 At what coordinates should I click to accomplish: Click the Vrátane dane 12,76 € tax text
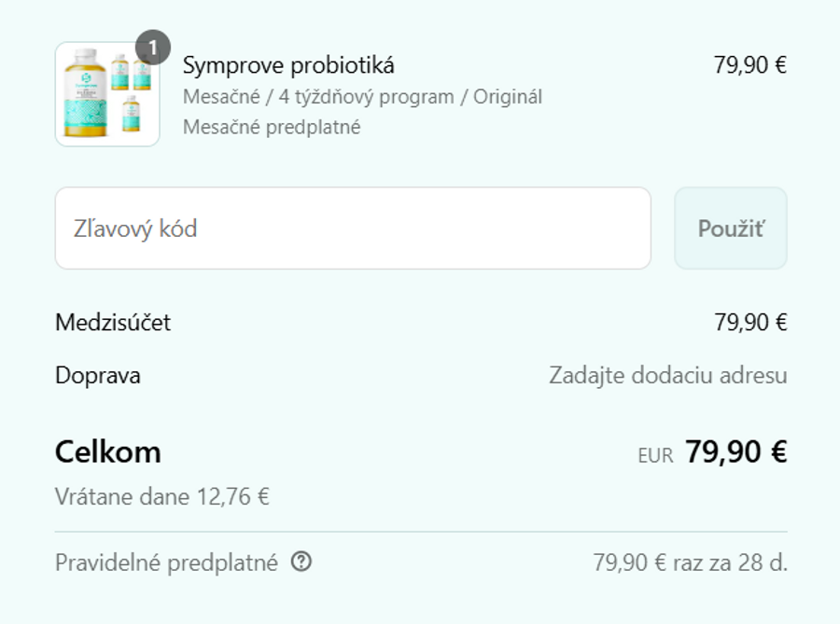click(161, 497)
